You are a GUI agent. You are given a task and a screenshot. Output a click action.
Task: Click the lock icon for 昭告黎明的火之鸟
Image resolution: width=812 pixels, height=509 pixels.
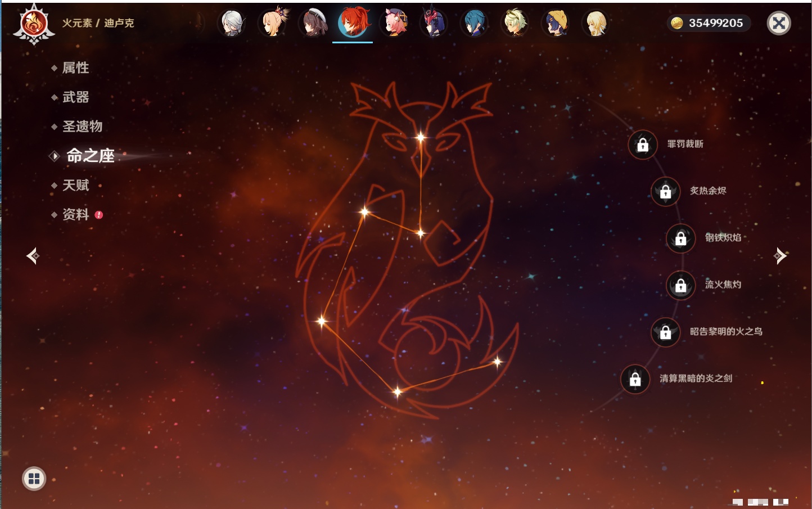(x=665, y=332)
